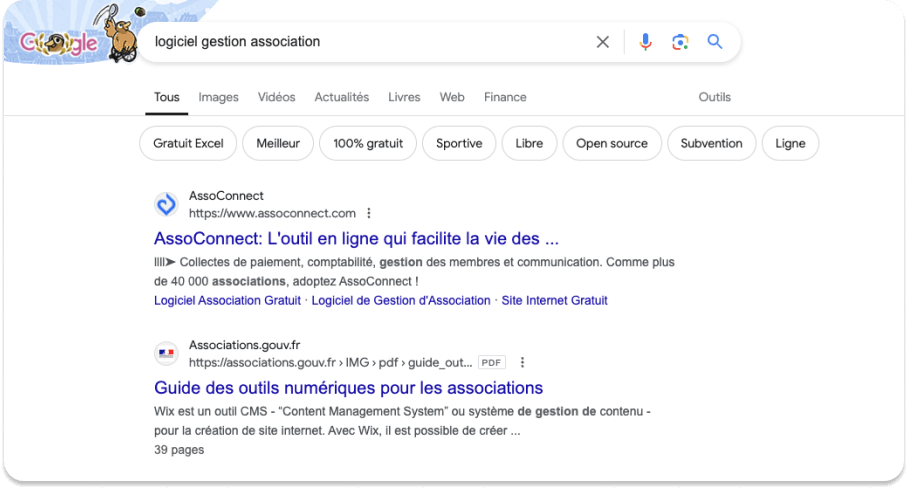Clear the search query with X
This screenshot has height=489, width=908.
pos(602,42)
